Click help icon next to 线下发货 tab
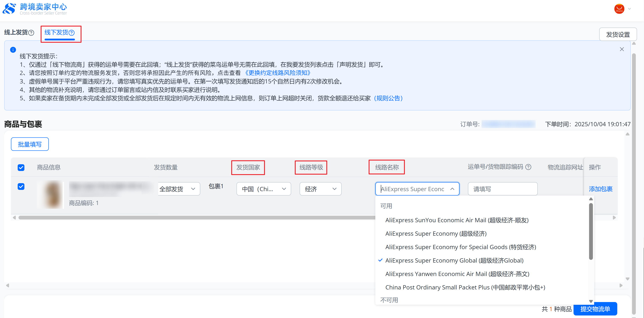The height and width of the screenshot is (318, 644). (x=72, y=33)
